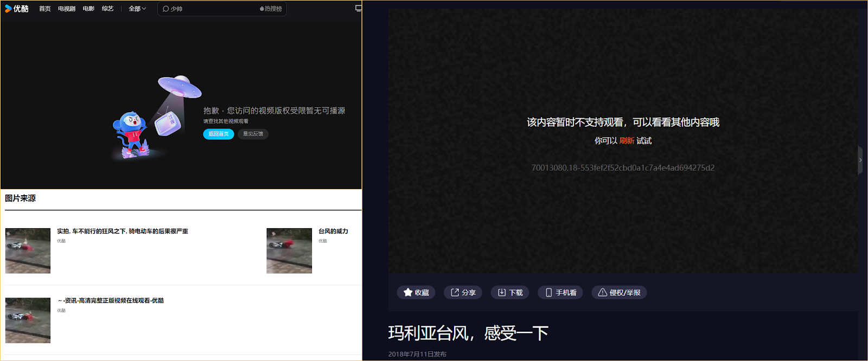Click the 意见反馈 feedback button

click(253, 134)
